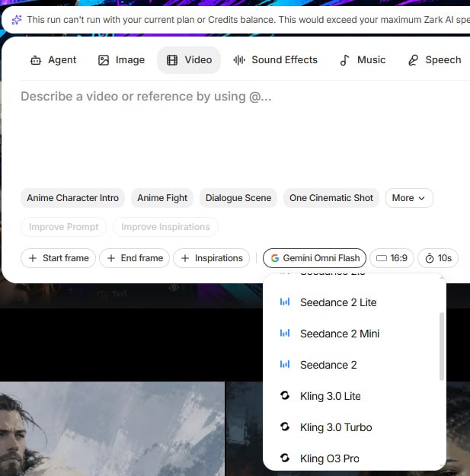This screenshot has width=470, height=476.
Task: Switch to the Music tab
Action: 363,60
